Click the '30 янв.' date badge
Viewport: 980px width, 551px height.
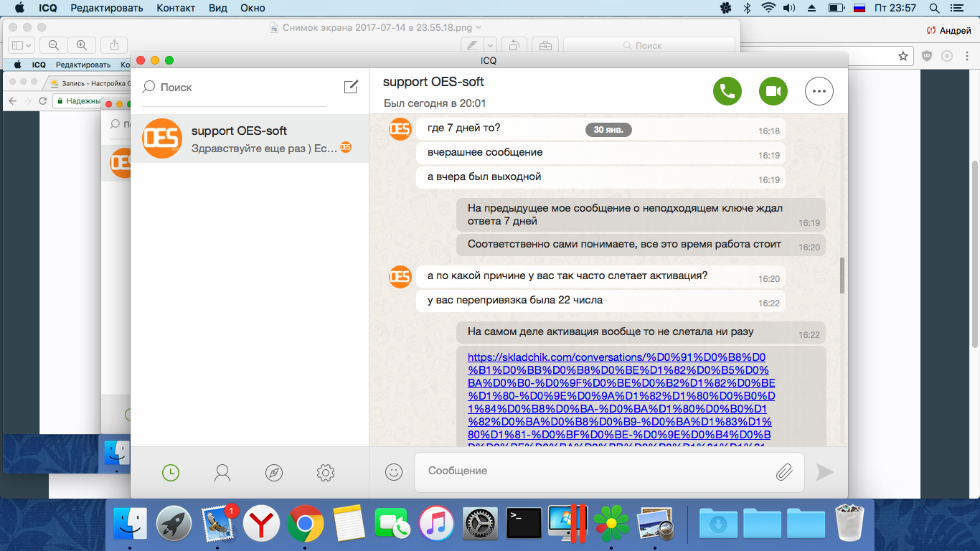609,130
